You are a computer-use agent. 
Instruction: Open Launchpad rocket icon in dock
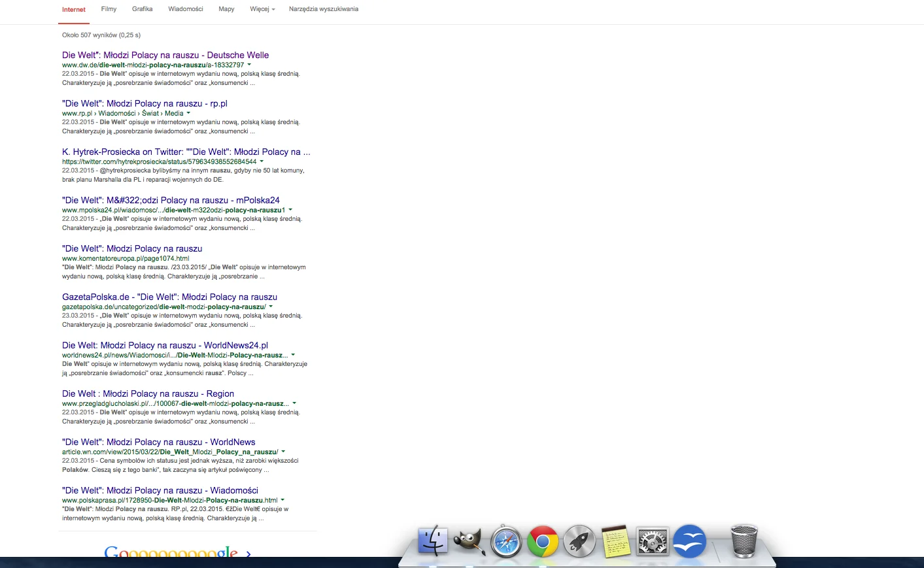pos(579,541)
